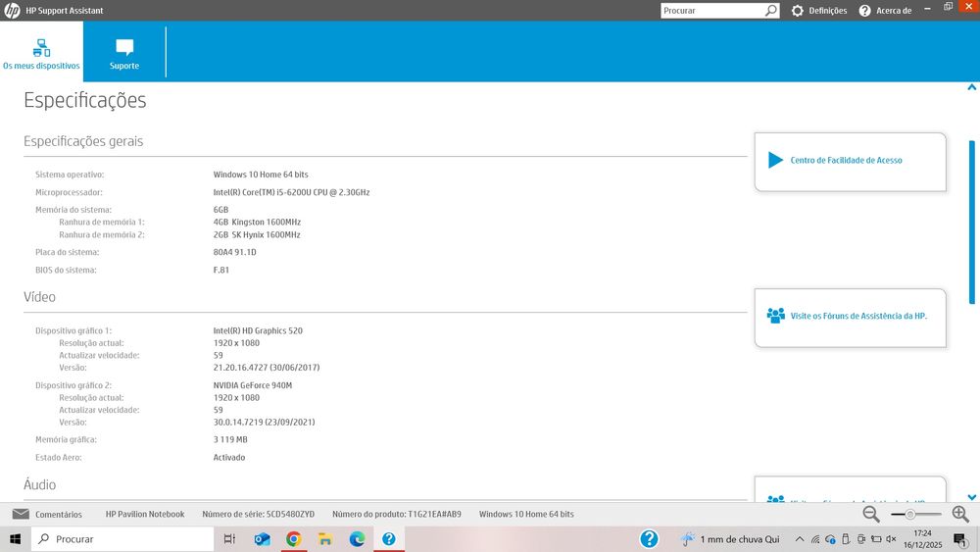Zoom in with the plus magnifier
980x552 pixels.
coord(960,514)
